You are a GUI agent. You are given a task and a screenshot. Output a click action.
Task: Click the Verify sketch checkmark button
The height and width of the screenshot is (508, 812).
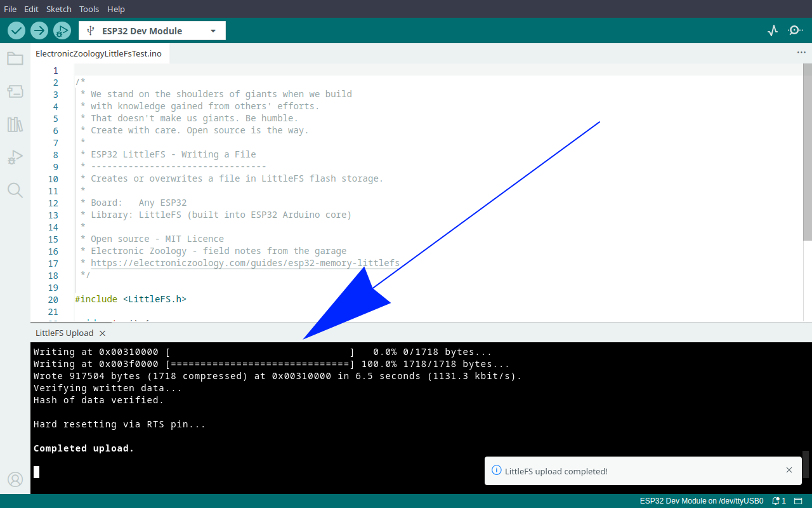tap(16, 30)
